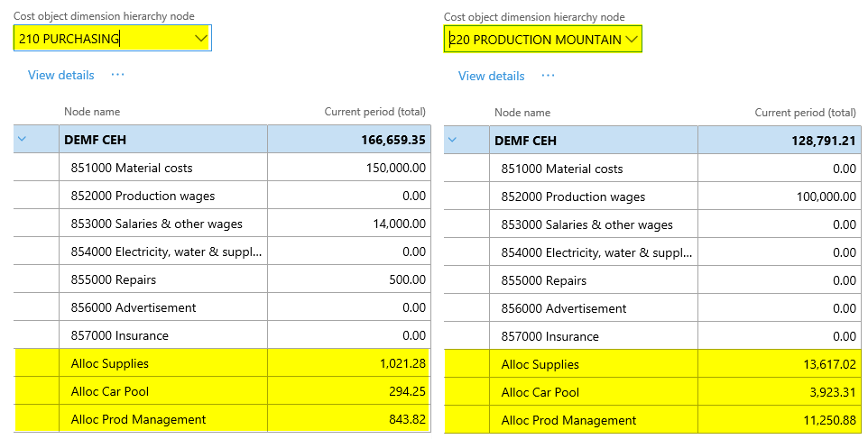868x439 pixels.
Task: Open the 210 PURCHASING hierarchy node dropdown
Action: pyautogui.click(x=200, y=38)
